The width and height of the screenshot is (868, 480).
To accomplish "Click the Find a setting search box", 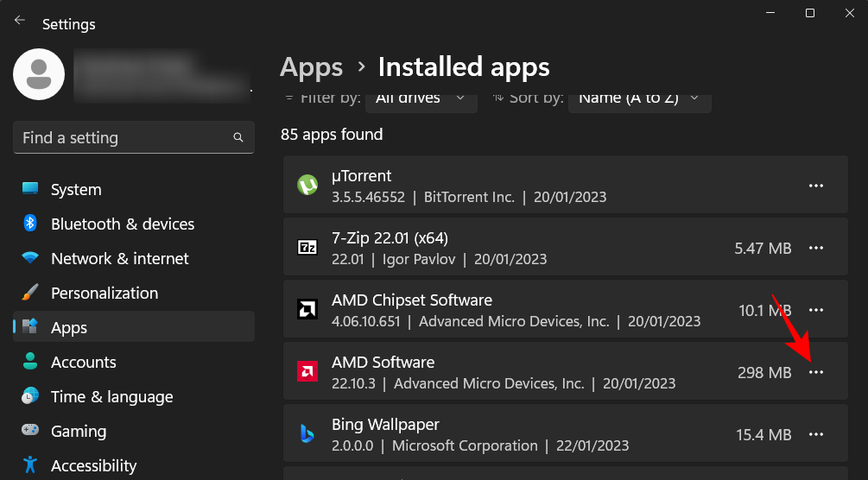I will pos(121,138).
